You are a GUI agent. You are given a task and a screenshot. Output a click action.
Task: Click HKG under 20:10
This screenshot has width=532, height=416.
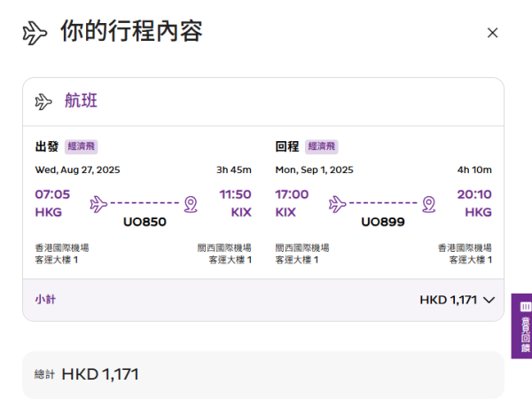pos(479,212)
